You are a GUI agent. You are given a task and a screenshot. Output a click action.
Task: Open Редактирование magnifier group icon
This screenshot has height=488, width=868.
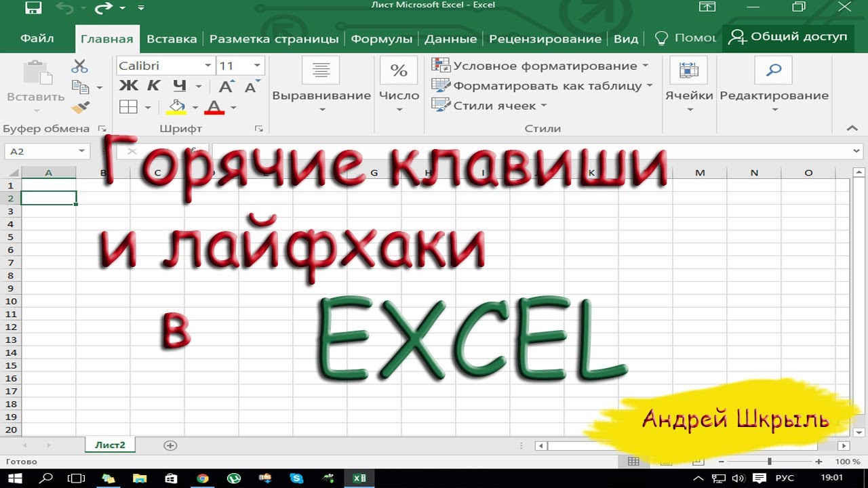pyautogui.click(x=774, y=70)
